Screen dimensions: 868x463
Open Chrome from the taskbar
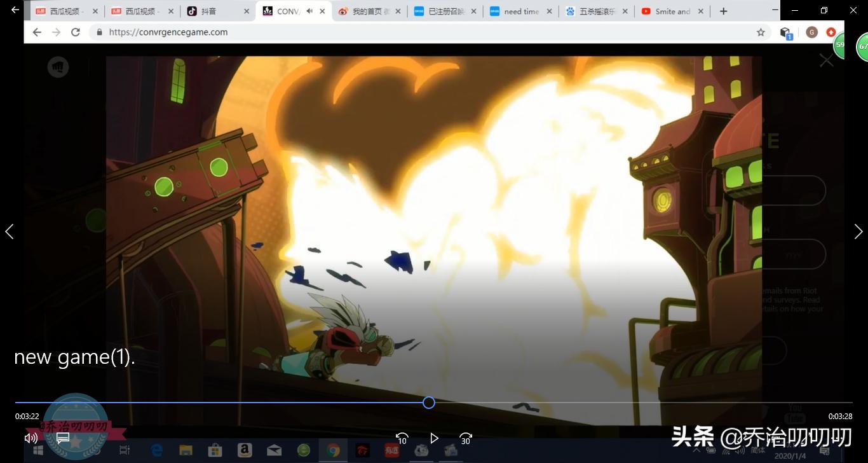coord(333,450)
